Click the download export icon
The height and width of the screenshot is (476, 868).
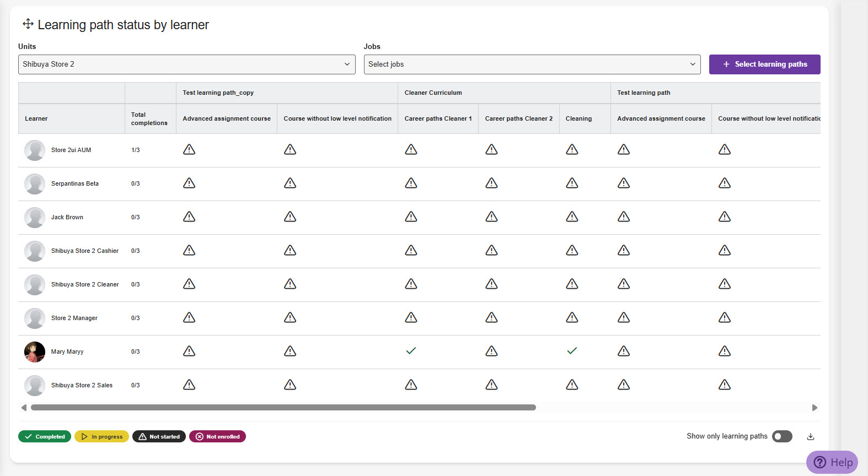[811, 436]
